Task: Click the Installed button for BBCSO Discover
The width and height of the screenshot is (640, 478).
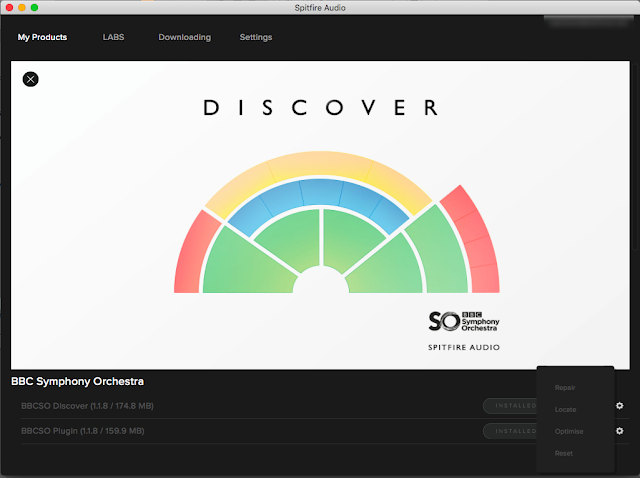Action: (510, 406)
